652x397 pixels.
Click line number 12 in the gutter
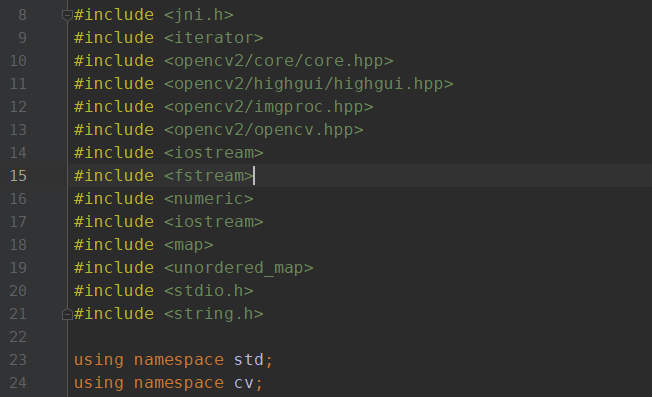(x=18, y=107)
